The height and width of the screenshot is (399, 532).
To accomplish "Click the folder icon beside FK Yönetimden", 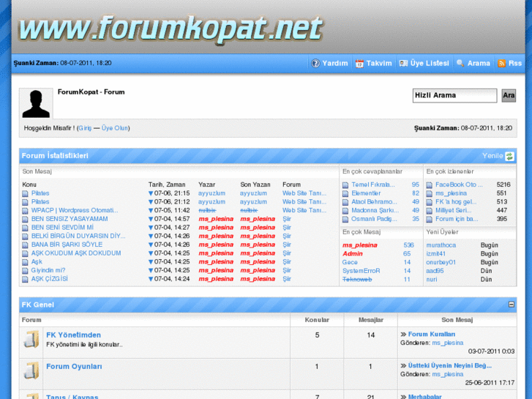I will [x=31, y=339].
